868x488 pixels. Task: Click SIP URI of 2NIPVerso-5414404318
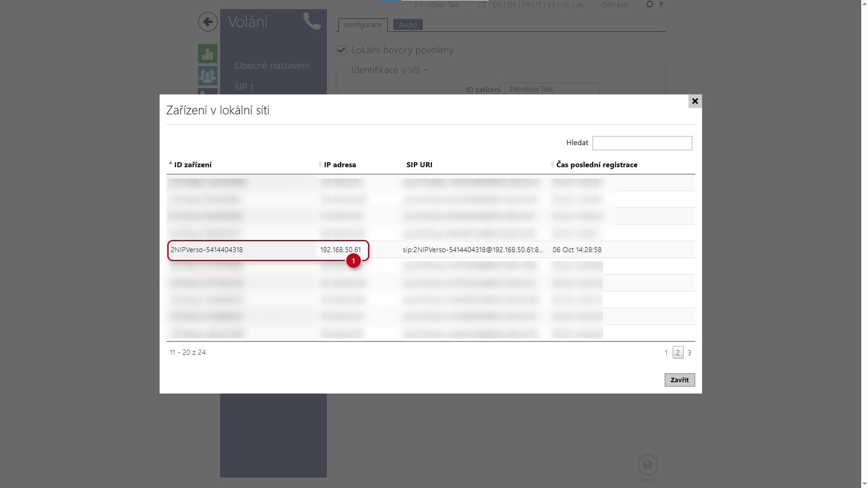[473, 250]
